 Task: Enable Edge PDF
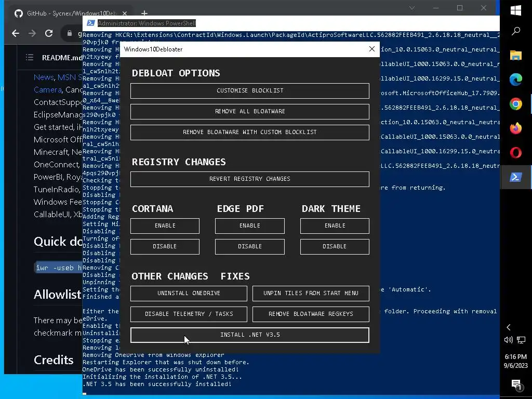coord(250,225)
